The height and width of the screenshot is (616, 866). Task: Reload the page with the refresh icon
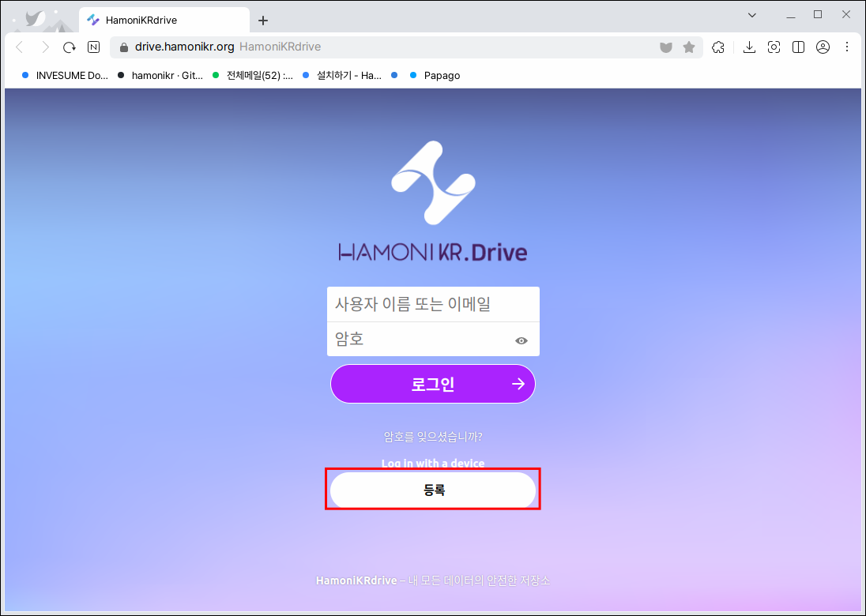pyautogui.click(x=70, y=47)
